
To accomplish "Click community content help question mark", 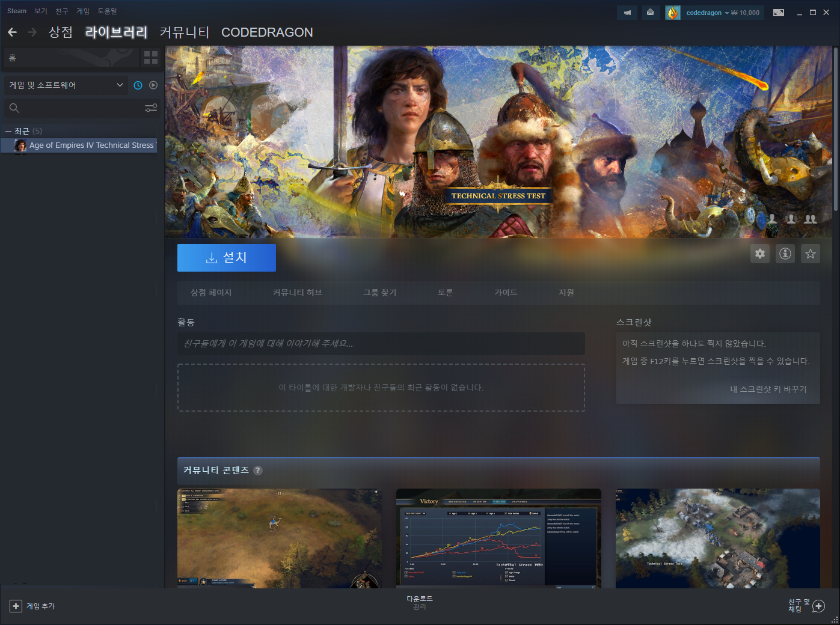I will click(258, 471).
